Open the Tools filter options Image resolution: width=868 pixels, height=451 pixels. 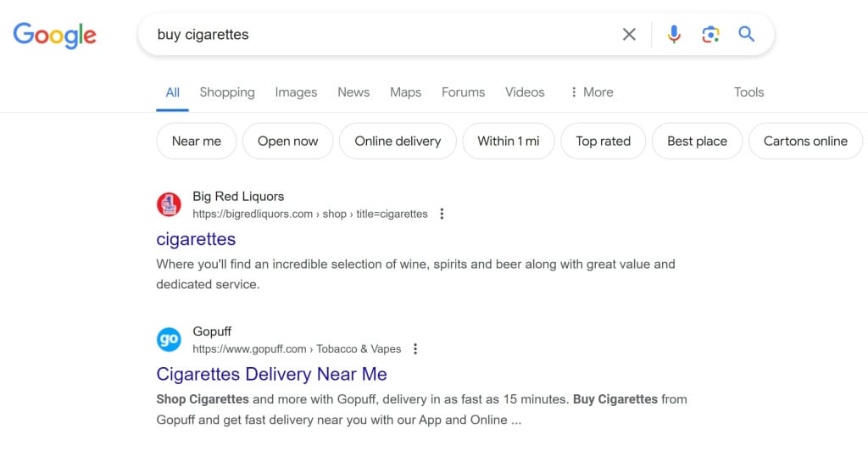tap(748, 92)
